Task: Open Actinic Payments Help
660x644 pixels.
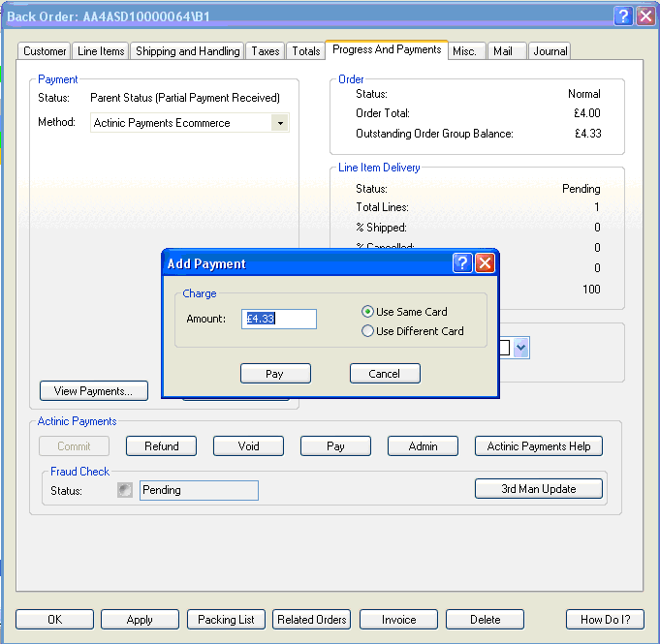Action: 538,446
